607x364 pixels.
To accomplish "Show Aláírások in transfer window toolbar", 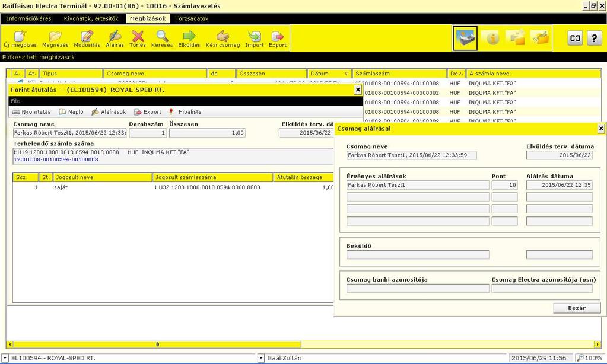I will point(109,112).
